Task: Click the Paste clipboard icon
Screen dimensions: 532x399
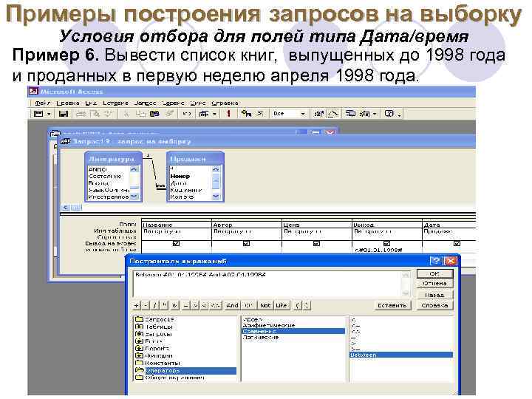Action: coord(154,114)
